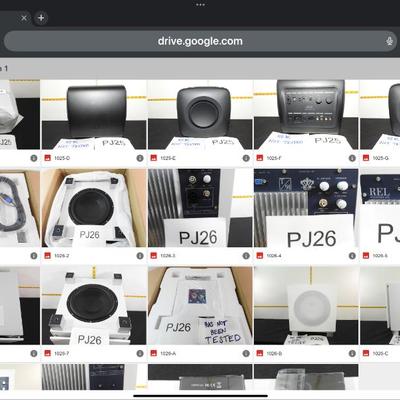Open the 1026-A 'not been tested' thumbnail
400x400 pixels.
pyautogui.click(x=200, y=305)
